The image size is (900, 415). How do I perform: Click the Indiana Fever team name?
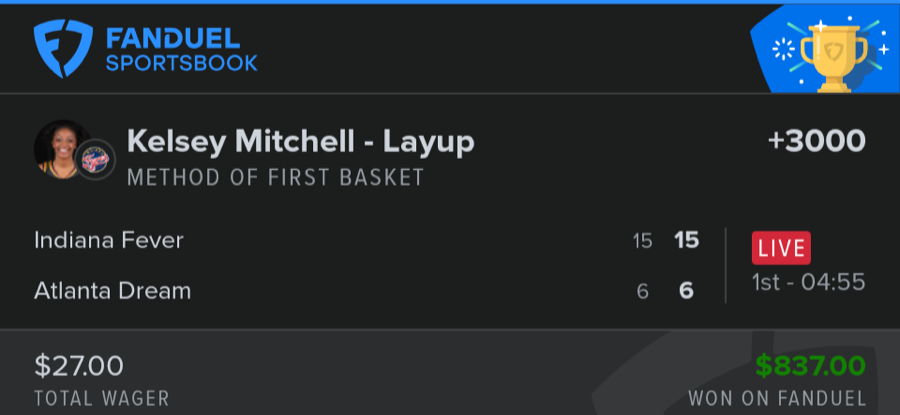pyautogui.click(x=109, y=240)
